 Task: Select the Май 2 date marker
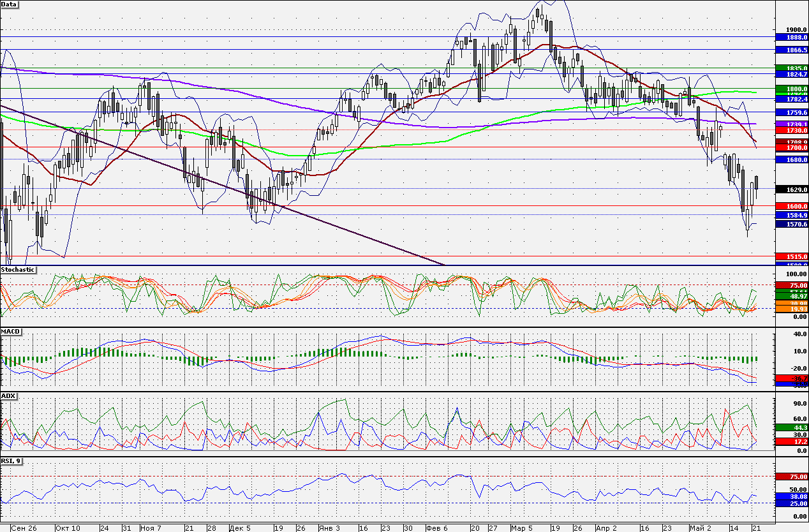[x=700, y=528]
